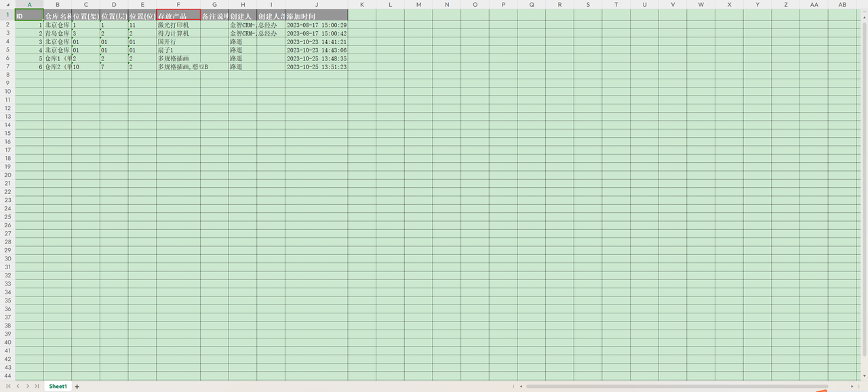Jump to the first sheet with the navigation arrow
The height and width of the screenshot is (392, 868).
[8, 386]
